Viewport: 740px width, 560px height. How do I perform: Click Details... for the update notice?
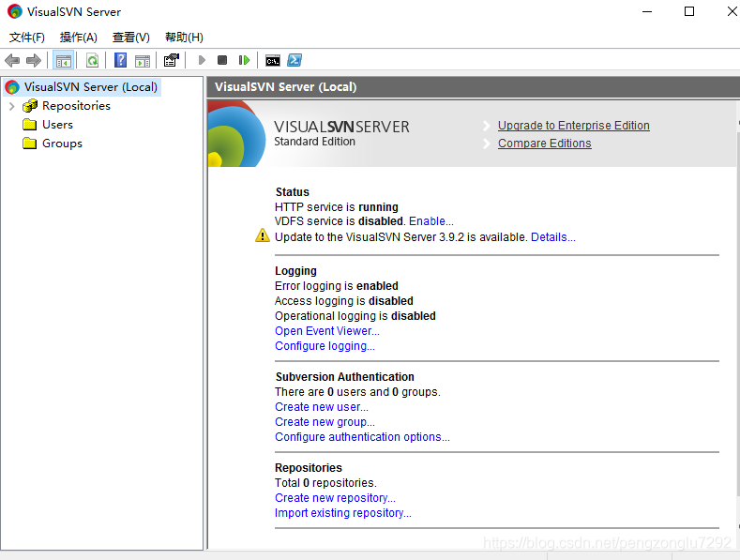[553, 237]
